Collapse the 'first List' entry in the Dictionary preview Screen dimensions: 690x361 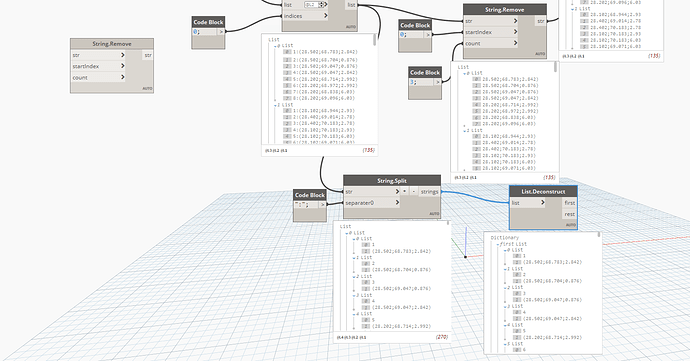[x=498, y=244]
